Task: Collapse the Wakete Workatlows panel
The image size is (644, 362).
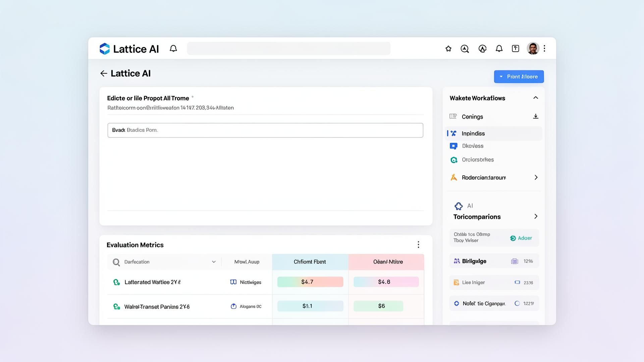Action: [536, 98]
